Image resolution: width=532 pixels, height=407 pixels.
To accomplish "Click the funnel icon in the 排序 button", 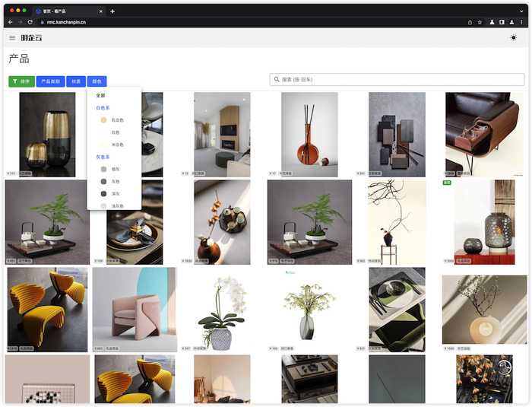I will [15, 81].
